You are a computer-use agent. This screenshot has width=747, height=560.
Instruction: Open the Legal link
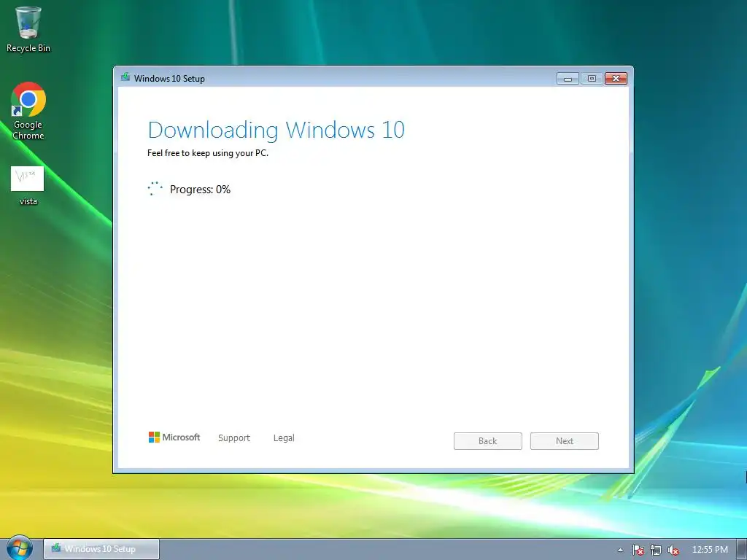[284, 437]
